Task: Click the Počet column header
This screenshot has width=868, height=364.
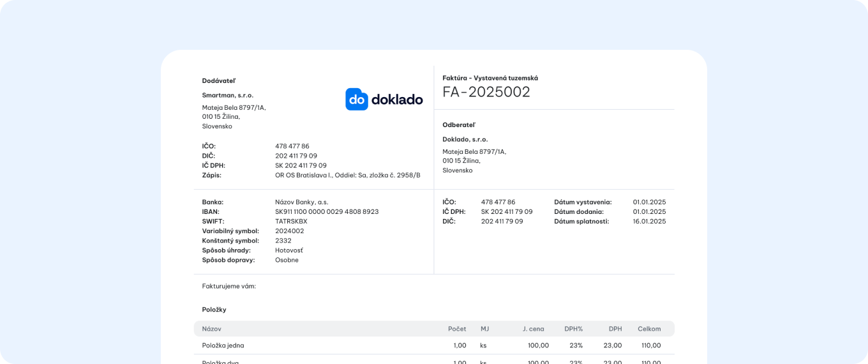Action: 457,329
